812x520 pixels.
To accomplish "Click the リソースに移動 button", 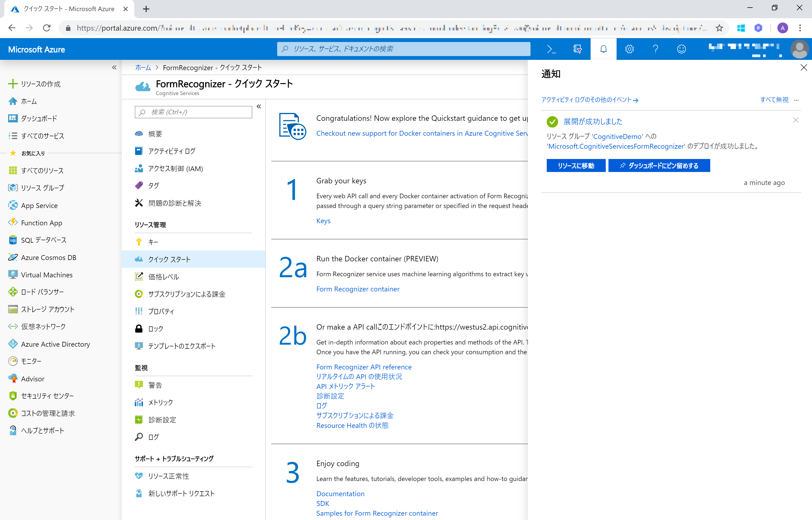I will pos(576,165).
